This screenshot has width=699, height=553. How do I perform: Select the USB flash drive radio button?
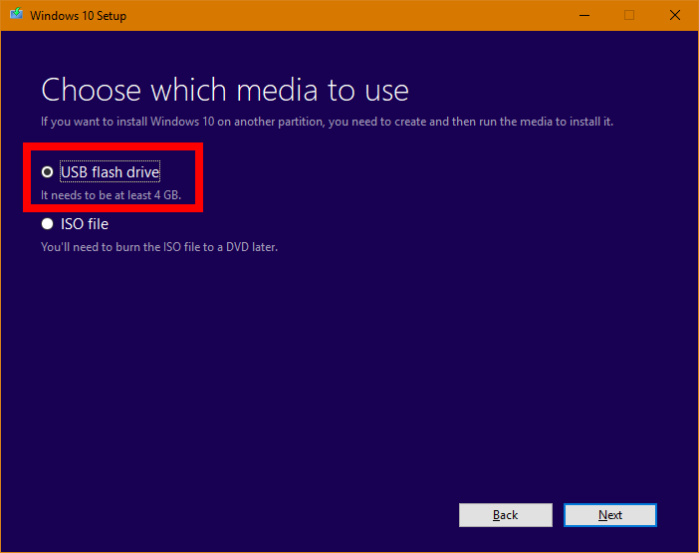tap(47, 172)
